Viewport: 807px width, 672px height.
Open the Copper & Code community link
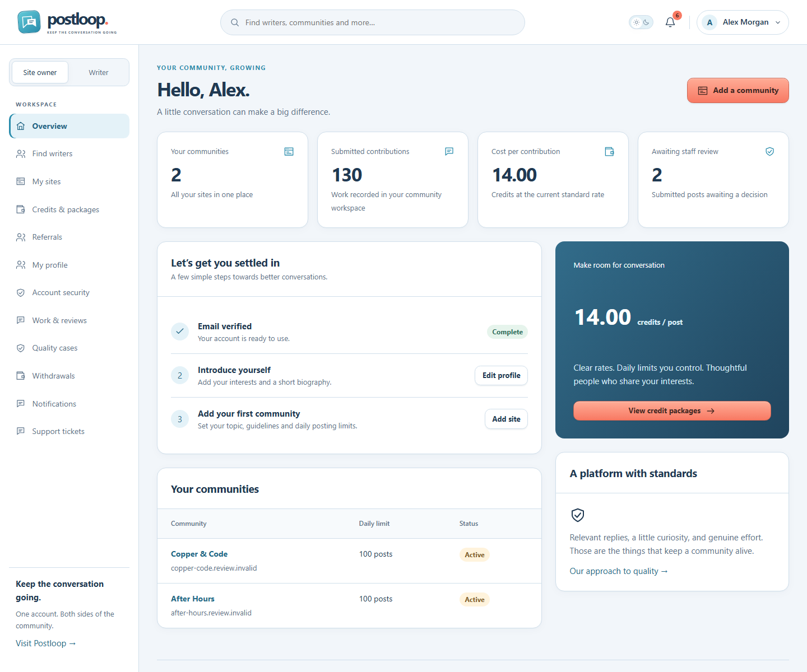pos(199,554)
